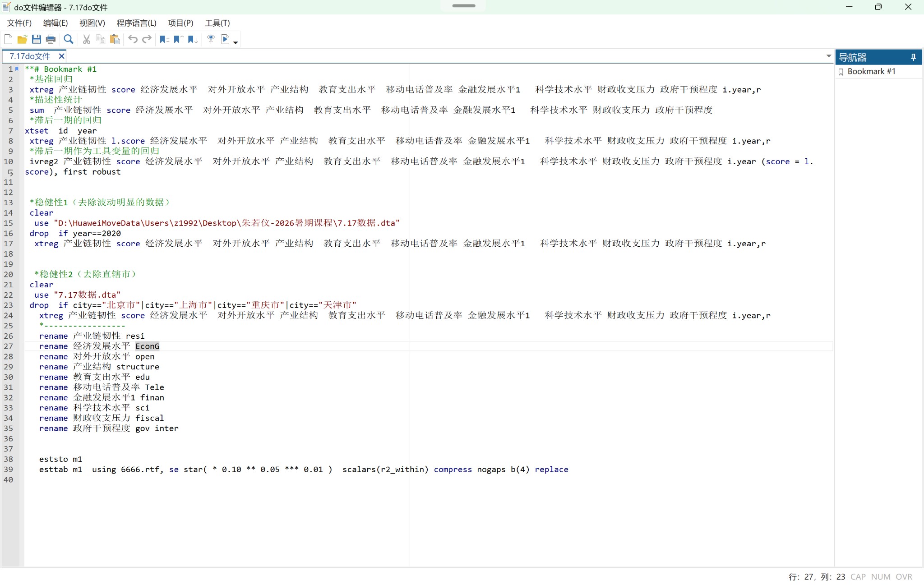Image resolution: width=924 pixels, height=585 pixels.
Task: Click the '行: 27, 列: 23' status bar entry
Action: click(817, 577)
